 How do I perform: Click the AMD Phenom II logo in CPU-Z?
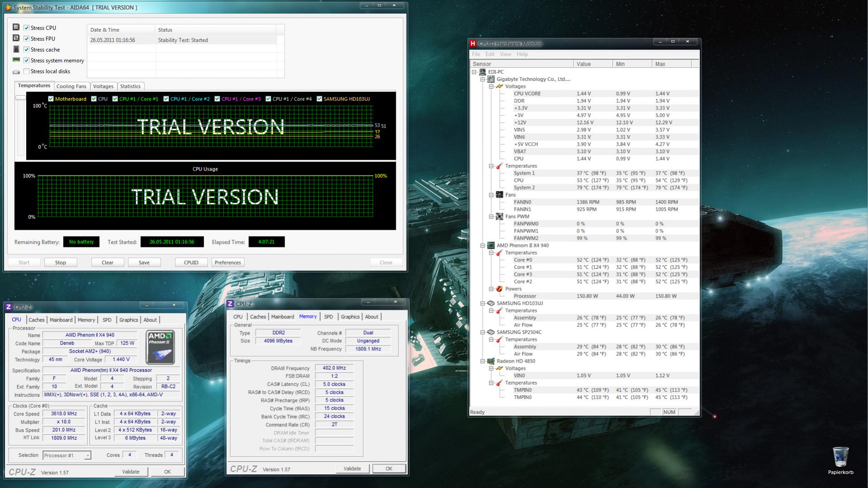(x=161, y=347)
